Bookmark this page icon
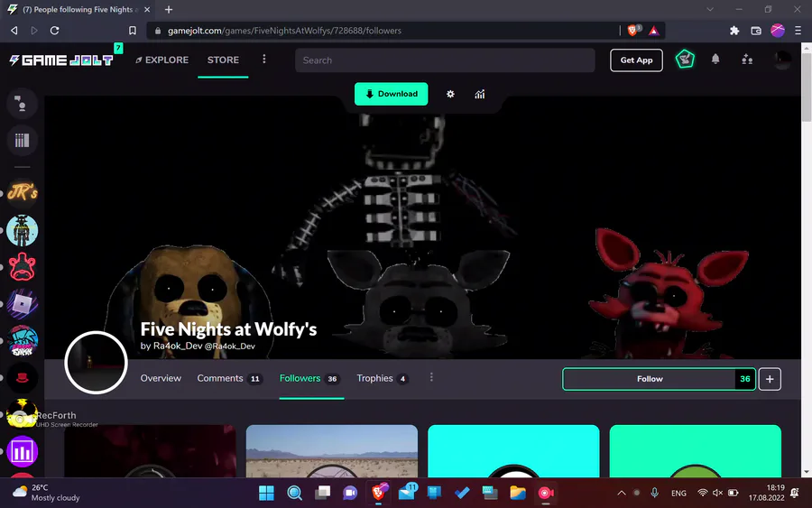The width and height of the screenshot is (812, 508). [x=133, y=31]
